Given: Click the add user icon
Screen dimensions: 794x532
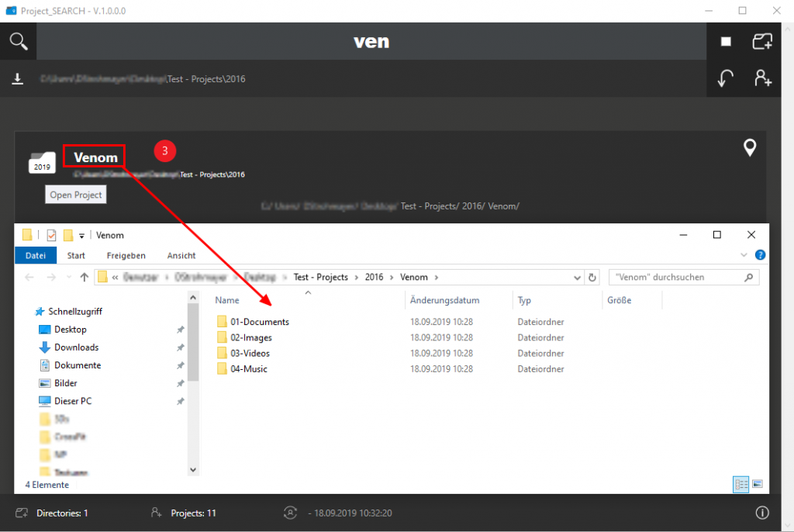Looking at the screenshot, I should point(763,78).
